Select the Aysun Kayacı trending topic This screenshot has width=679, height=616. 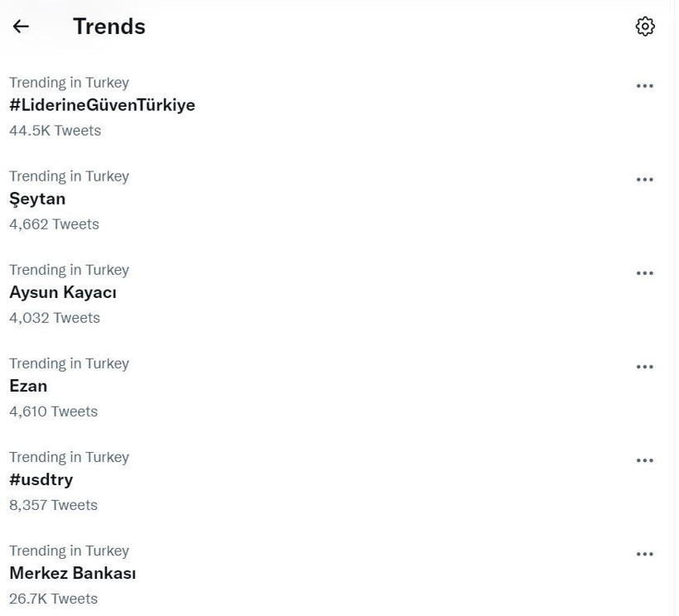62,292
